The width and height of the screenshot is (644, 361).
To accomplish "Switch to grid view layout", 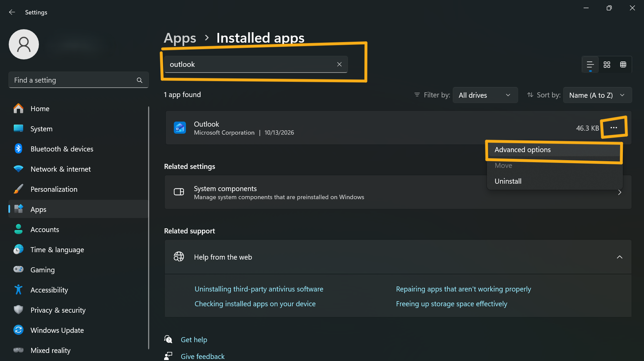I will click(607, 64).
